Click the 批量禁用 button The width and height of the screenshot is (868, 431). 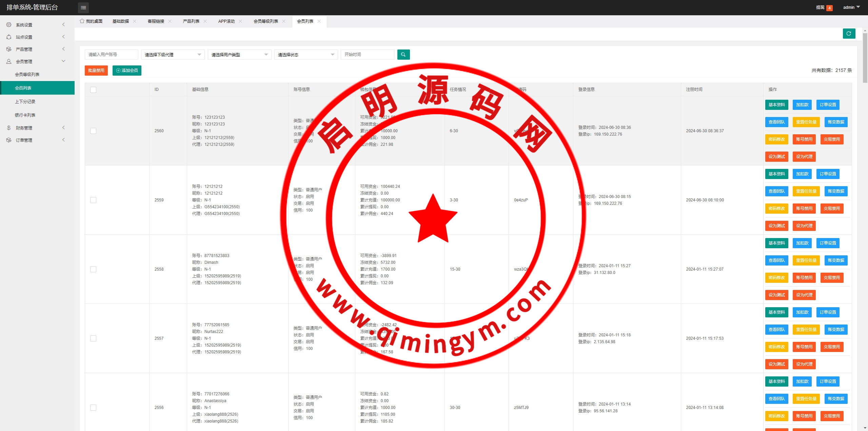click(96, 71)
